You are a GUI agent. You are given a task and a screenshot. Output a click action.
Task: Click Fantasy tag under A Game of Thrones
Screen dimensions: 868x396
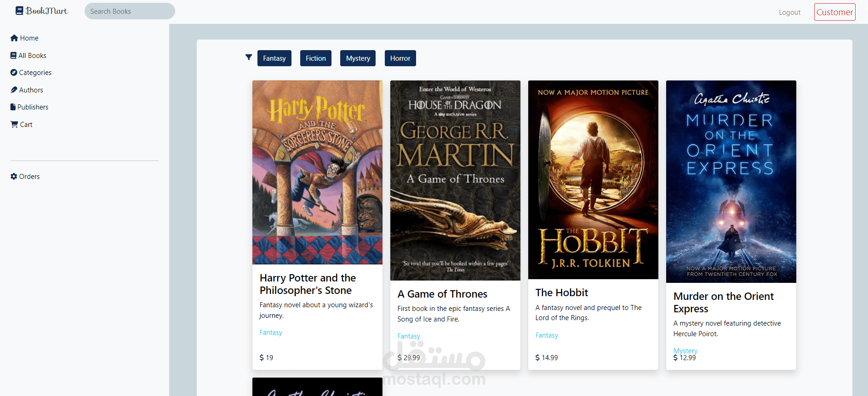pos(409,336)
